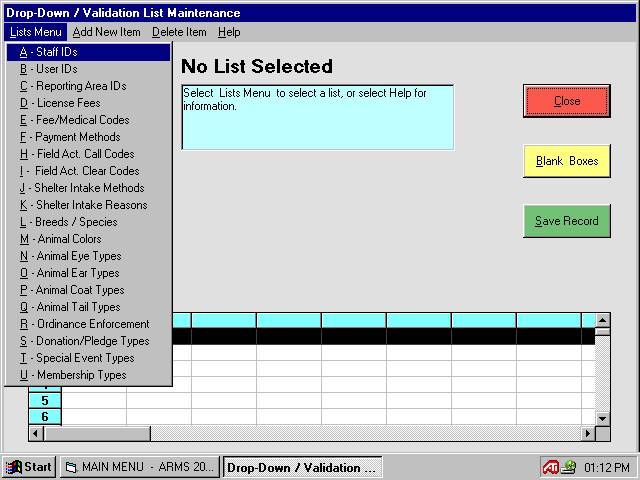Click the Drop-Down / Validation taskbar button

[302, 467]
